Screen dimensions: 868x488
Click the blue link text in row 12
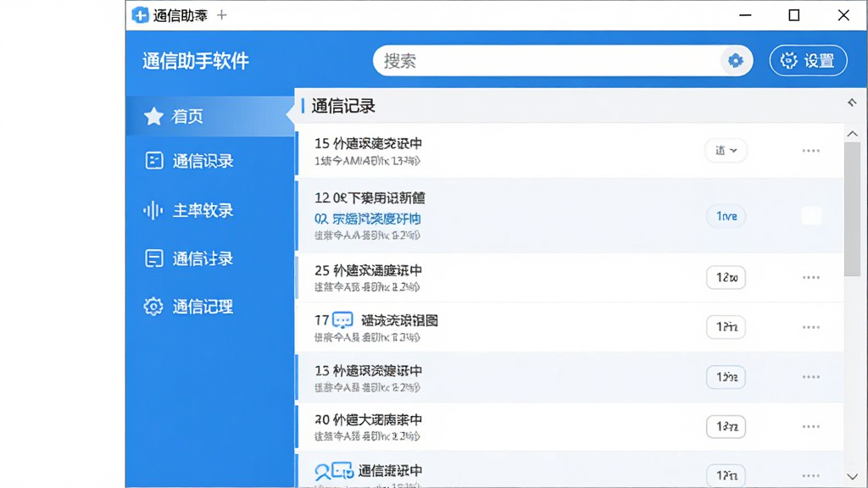pyautogui.click(x=368, y=219)
